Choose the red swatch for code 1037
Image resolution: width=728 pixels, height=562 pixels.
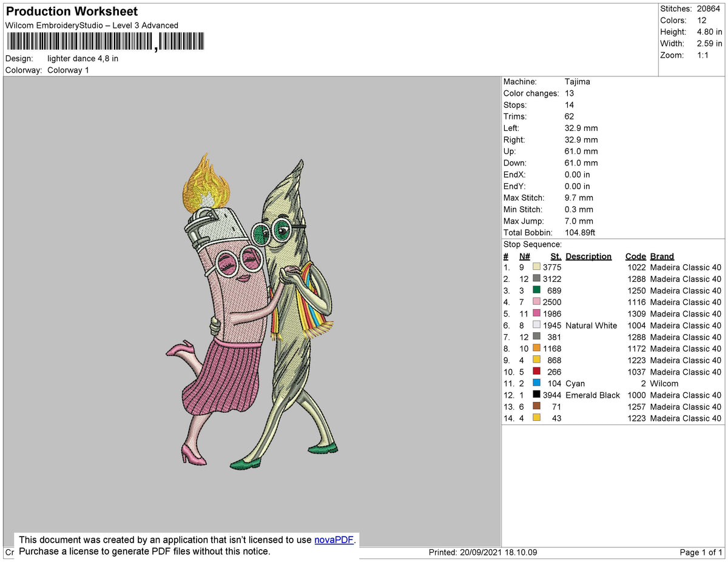536,372
